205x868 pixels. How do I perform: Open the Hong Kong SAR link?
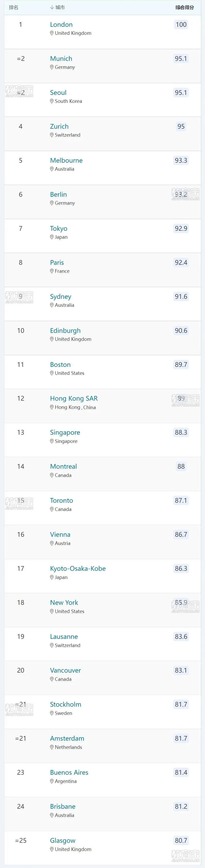coord(74,398)
